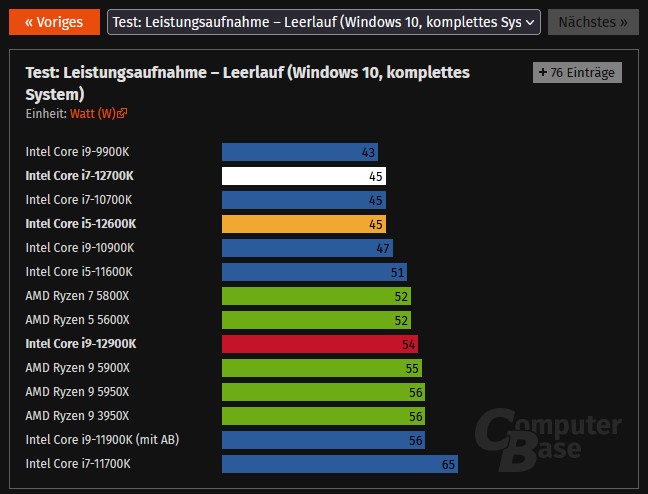Click the red i9-12900K bar
This screenshot has width=648, height=494.
[320, 344]
